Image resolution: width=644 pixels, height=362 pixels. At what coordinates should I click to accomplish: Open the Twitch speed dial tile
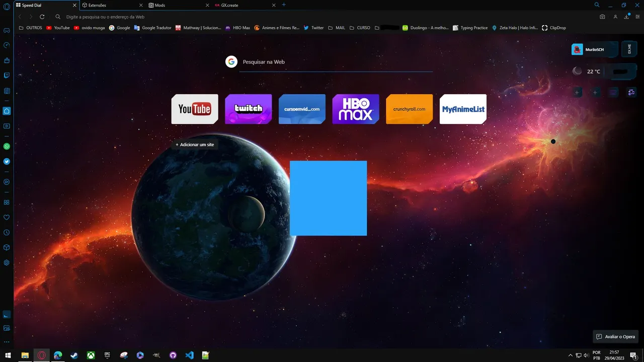coord(249,109)
